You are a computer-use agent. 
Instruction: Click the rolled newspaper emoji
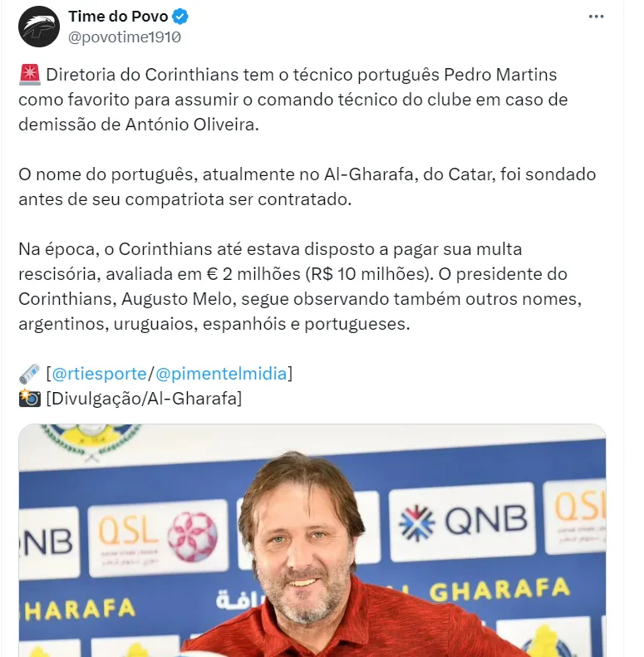click(x=30, y=374)
